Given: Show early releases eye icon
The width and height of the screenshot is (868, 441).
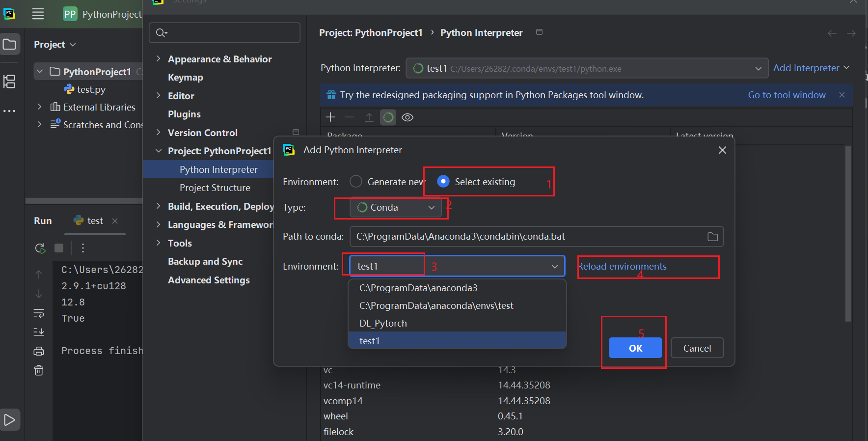Looking at the screenshot, I should pos(407,117).
